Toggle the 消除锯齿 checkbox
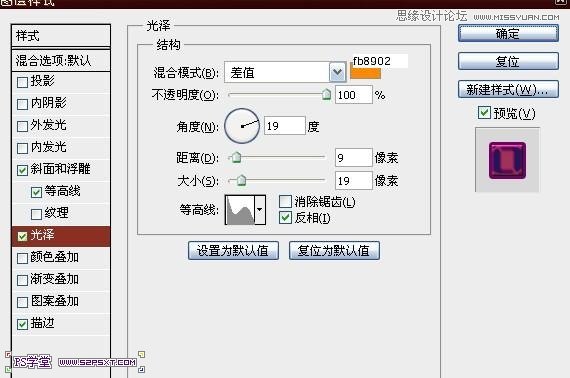 (x=285, y=201)
